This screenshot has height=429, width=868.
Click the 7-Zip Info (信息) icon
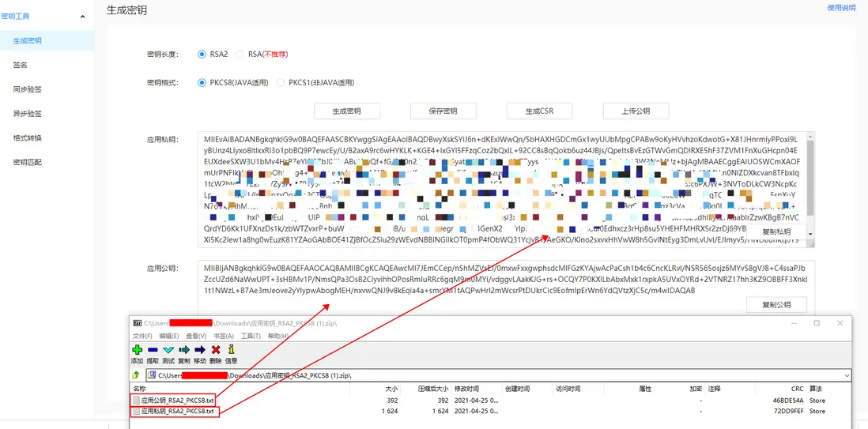232,350
